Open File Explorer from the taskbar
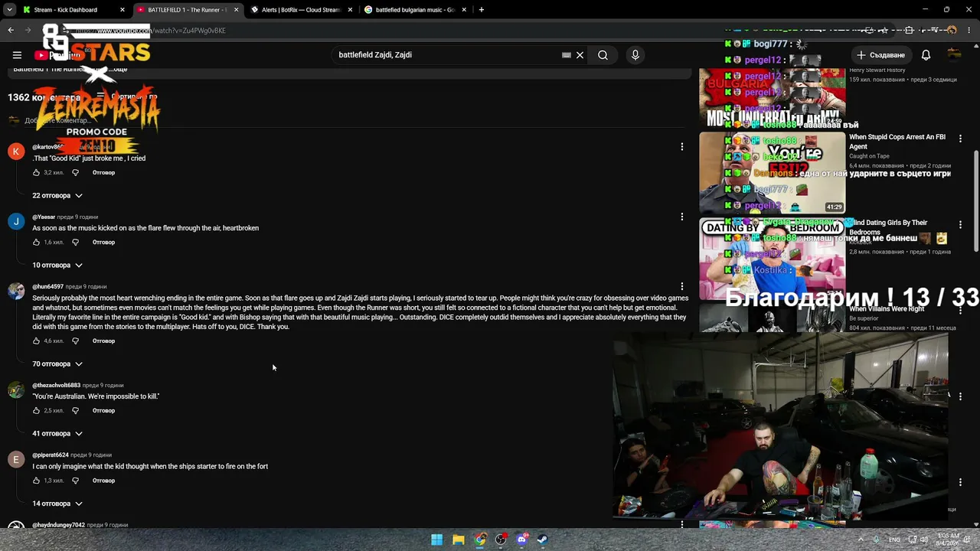The width and height of the screenshot is (980, 551). point(458,540)
